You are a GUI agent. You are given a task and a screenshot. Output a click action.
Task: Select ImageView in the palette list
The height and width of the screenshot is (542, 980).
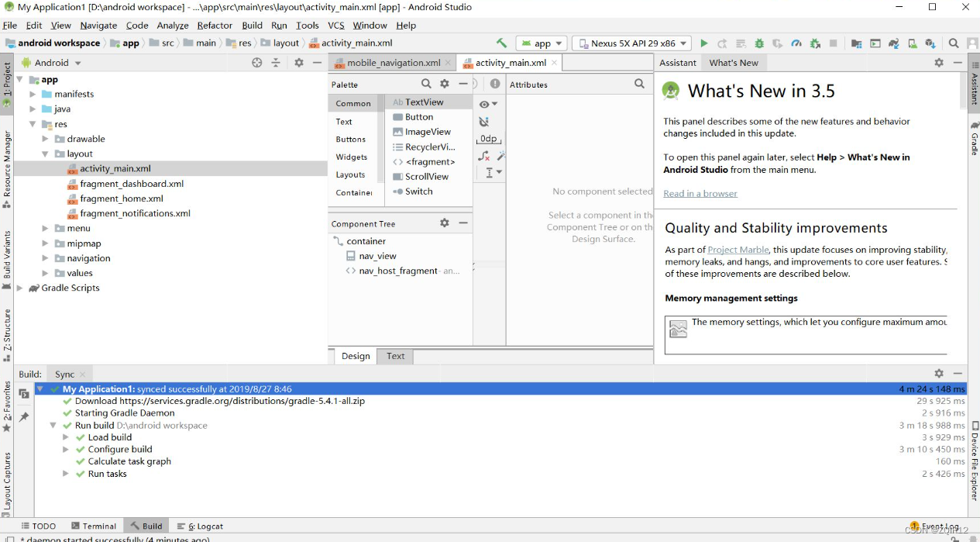(x=428, y=132)
